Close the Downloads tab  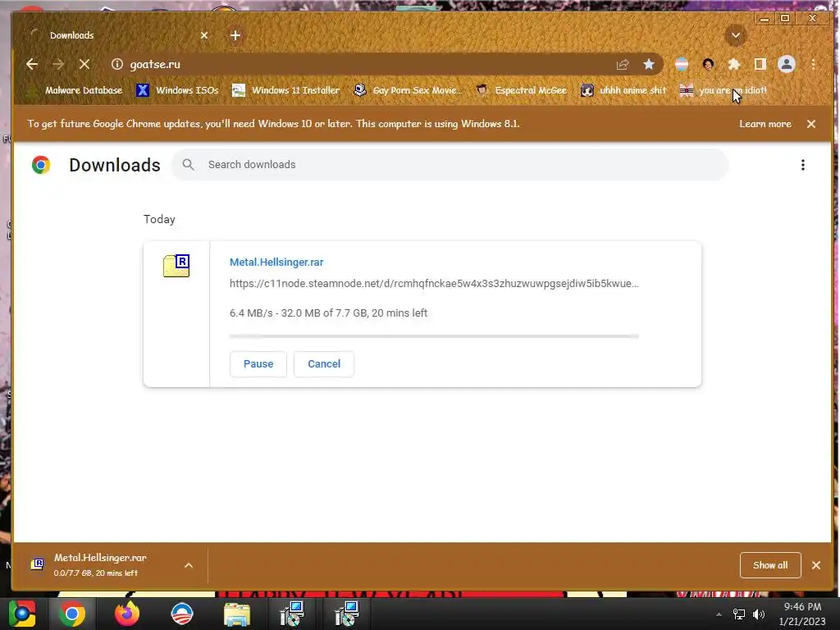(x=204, y=35)
